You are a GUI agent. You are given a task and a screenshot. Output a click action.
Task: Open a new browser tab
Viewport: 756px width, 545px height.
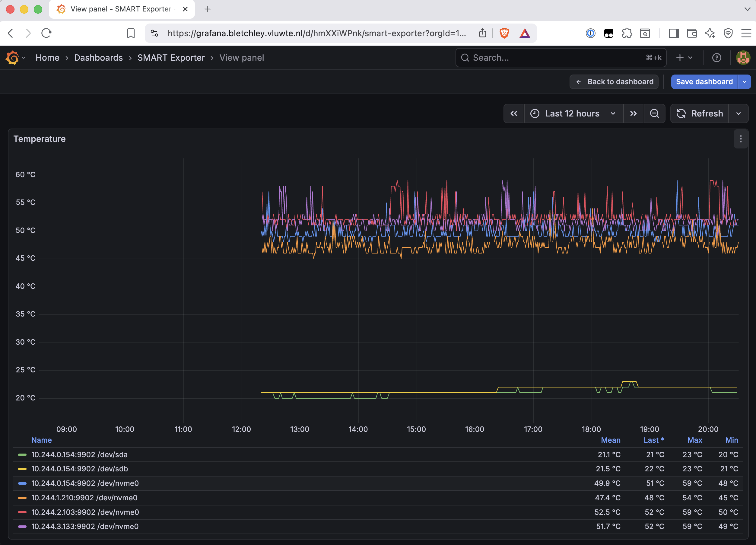(x=207, y=9)
